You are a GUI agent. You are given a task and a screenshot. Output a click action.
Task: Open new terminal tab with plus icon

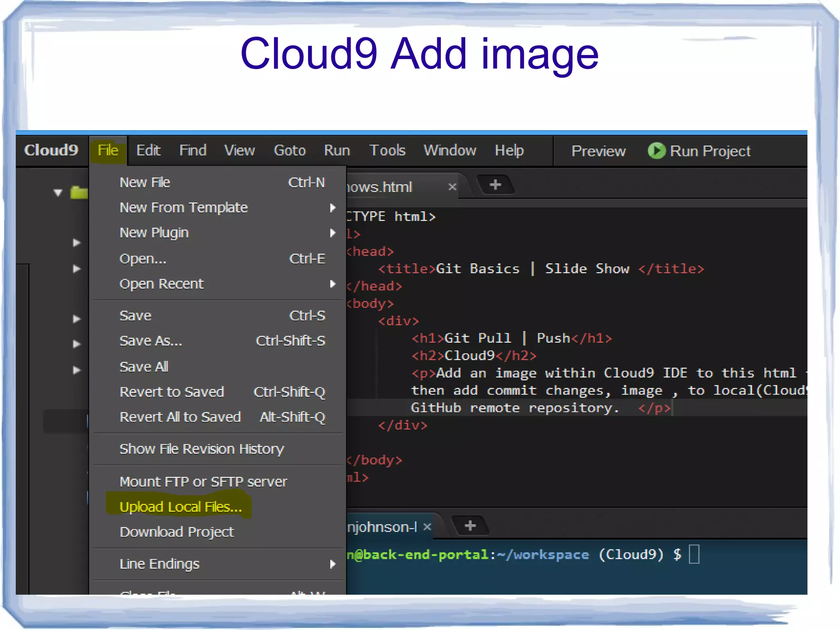[470, 526]
